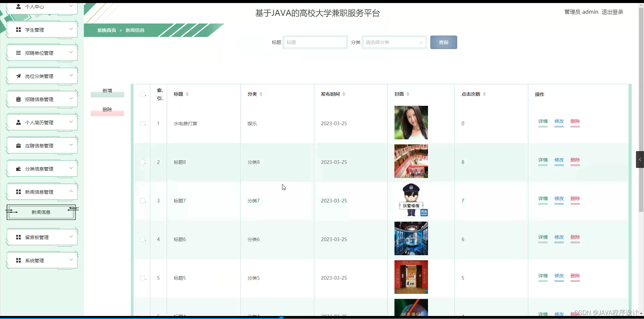Image resolution: width=644 pixels, height=319 pixels.
Task: Check the select-all checkbox in table header
Action: point(143,94)
